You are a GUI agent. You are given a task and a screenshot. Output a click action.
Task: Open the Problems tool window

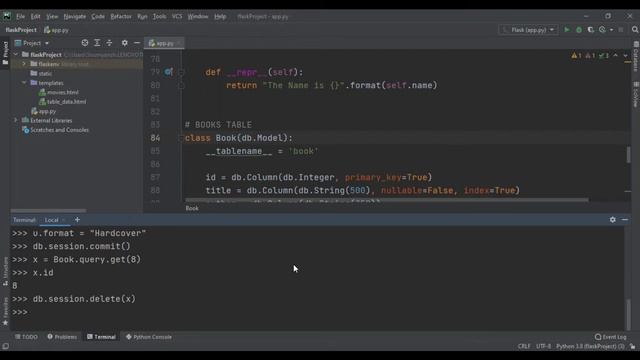[x=62, y=337]
